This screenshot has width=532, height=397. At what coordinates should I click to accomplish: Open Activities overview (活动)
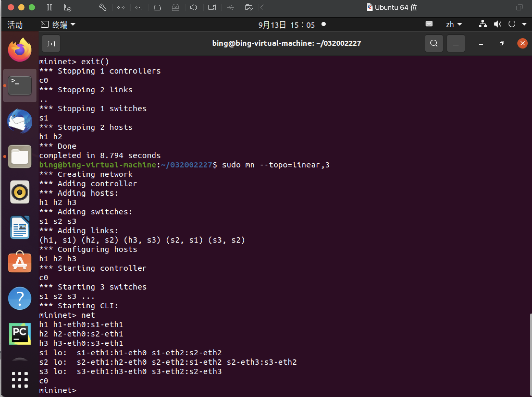15,25
